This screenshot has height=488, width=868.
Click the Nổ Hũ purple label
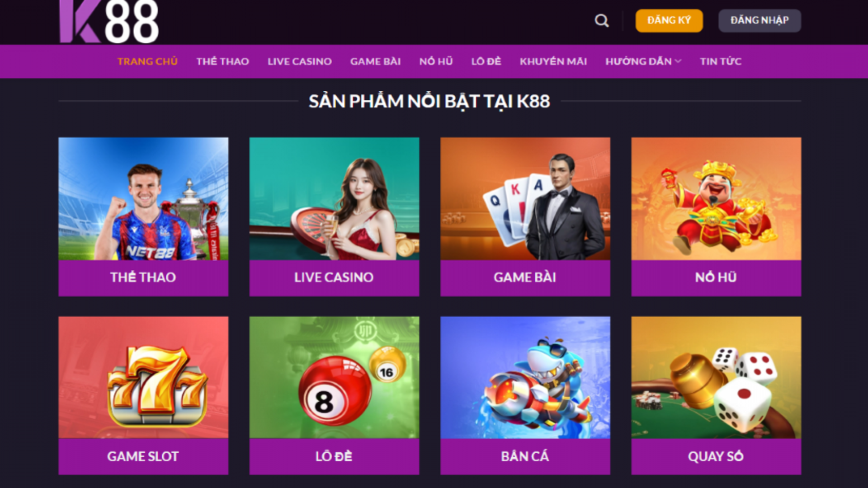(716, 278)
